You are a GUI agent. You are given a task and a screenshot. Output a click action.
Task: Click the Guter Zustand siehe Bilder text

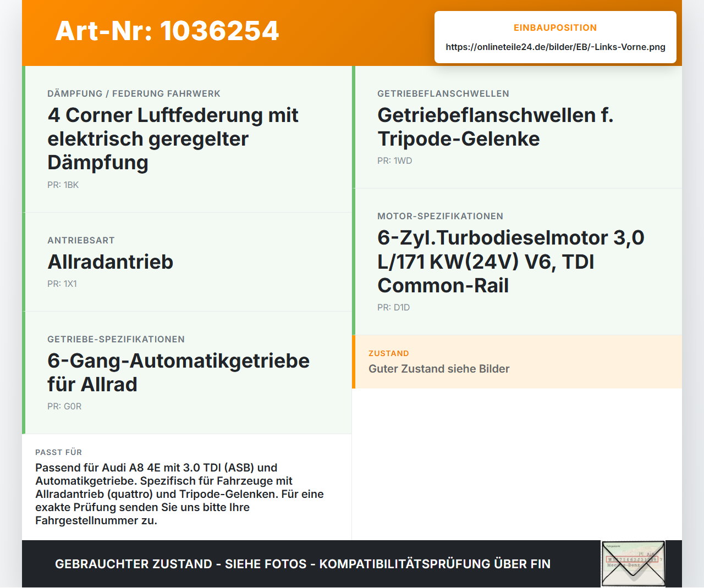tap(439, 369)
